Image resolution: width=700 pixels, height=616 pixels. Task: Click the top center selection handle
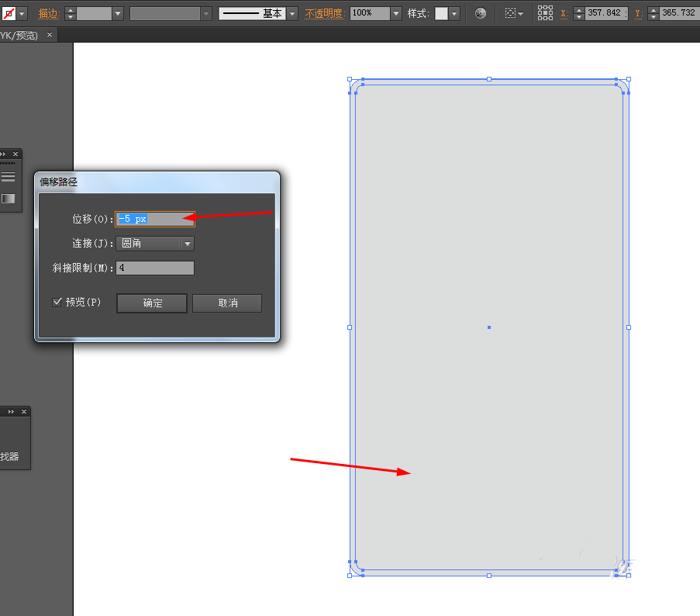tap(489, 79)
